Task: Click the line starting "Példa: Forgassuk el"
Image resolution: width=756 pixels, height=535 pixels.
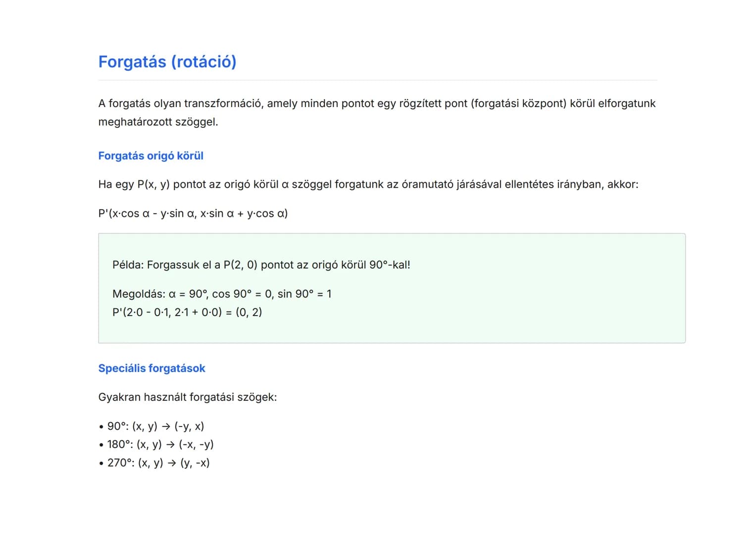Action: [261, 265]
